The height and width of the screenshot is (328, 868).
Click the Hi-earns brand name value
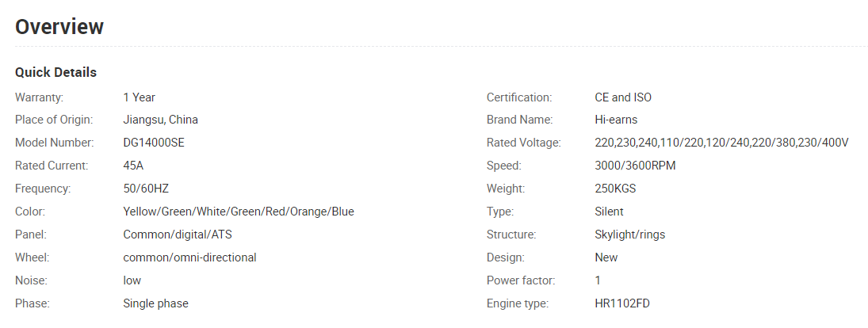click(x=616, y=120)
